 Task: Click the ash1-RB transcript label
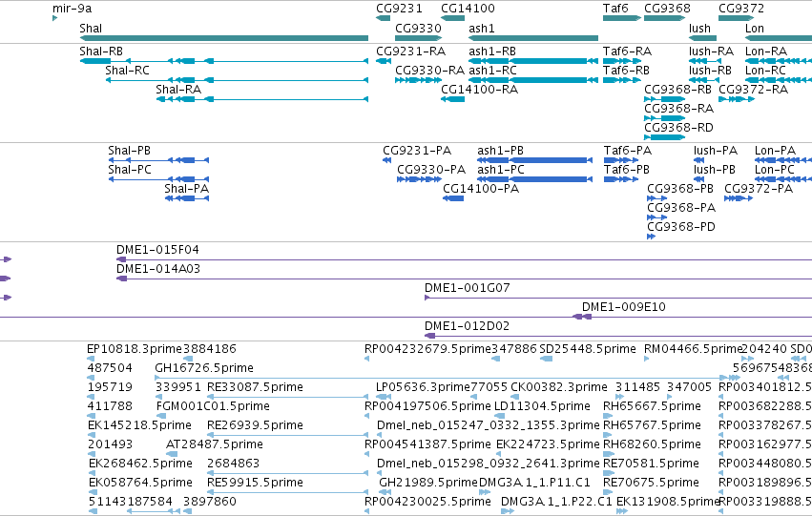[x=492, y=52]
